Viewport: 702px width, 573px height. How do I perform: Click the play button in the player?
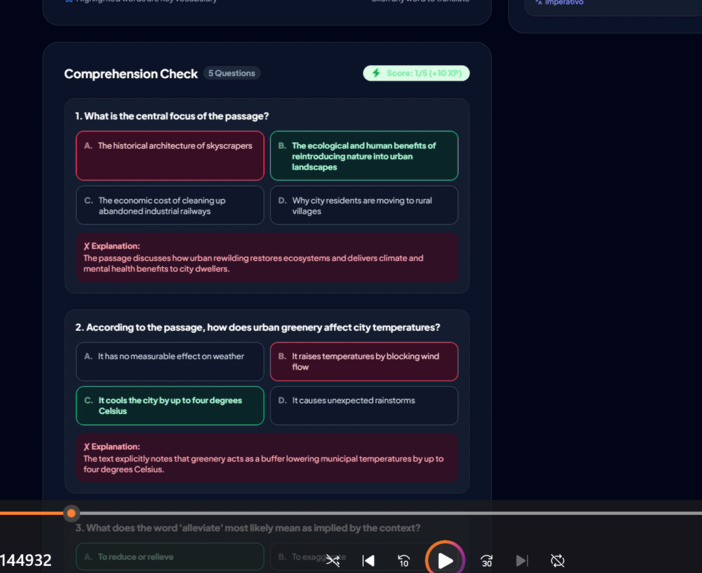(445, 560)
